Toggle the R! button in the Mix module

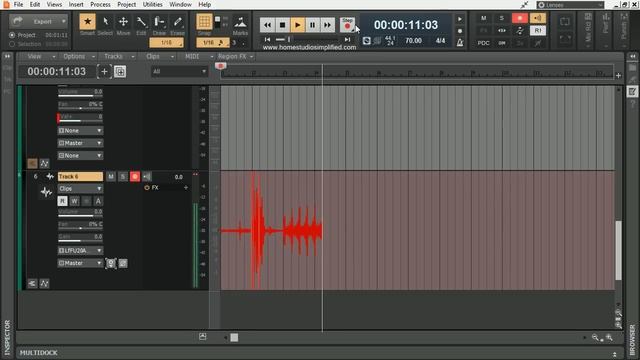(538, 31)
